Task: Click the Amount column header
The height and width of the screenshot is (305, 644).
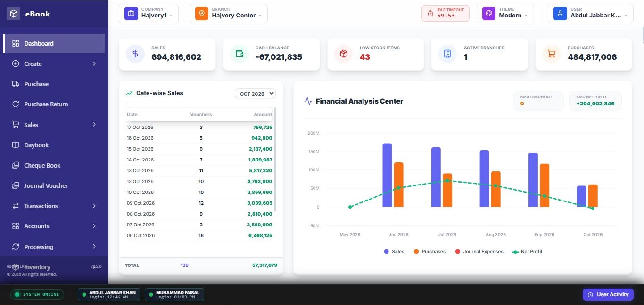Action: click(x=263, y=114)
